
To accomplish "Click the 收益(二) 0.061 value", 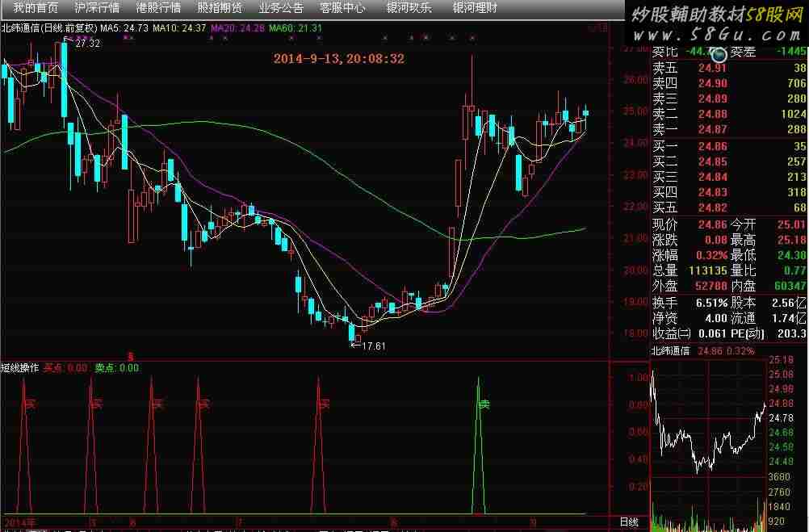I will 713,334.
